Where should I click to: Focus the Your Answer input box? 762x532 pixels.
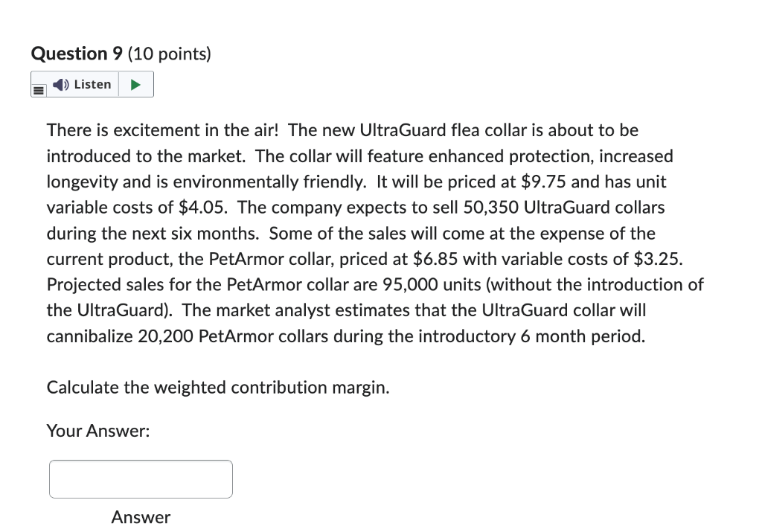click(x=141, y=478)
